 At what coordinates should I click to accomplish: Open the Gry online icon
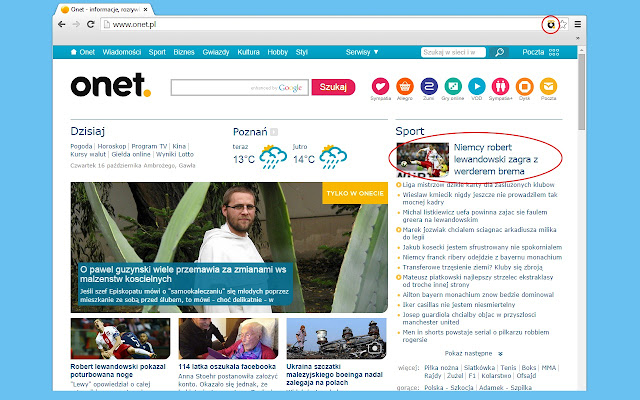[453, 86]
